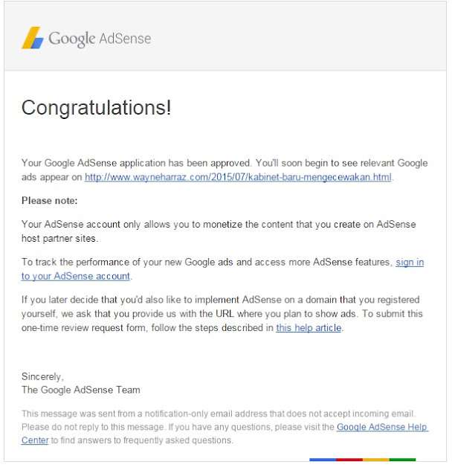Screen dimensions: 455x476
Task: Open the wayneharraz.com kabinet-baru-mengecewakan link
Action: click(x=238, y=177)
